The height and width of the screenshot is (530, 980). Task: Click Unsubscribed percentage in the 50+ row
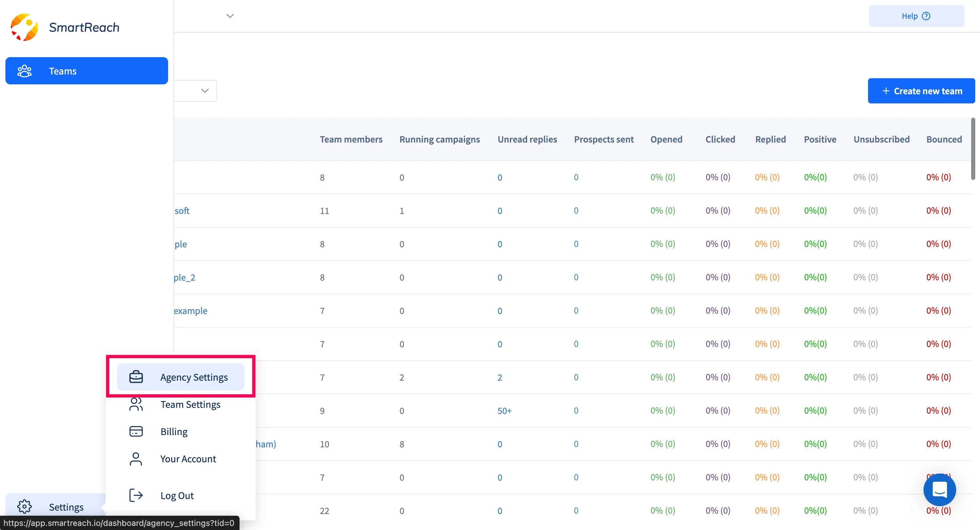pos(865,411)
